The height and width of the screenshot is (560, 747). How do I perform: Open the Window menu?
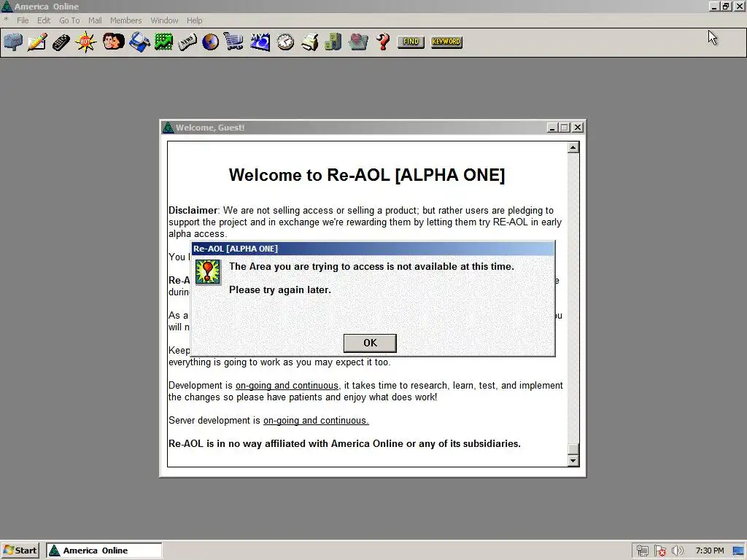coord(164,20)
